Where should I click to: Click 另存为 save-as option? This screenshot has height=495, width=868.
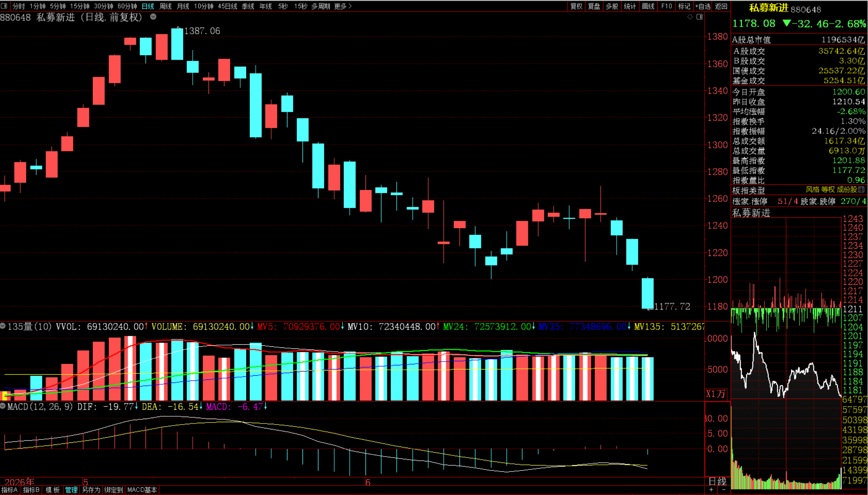point(91,490)
